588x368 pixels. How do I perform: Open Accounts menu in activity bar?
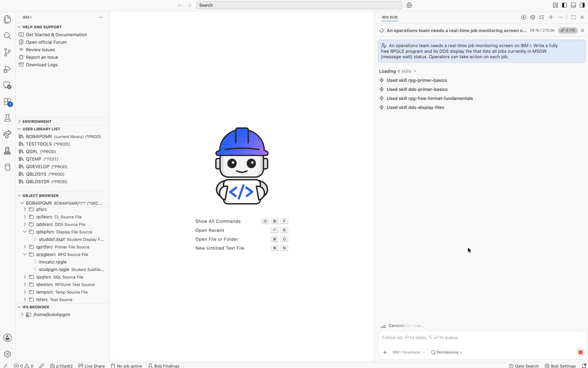pyautogui.click(x=7, y=338)
